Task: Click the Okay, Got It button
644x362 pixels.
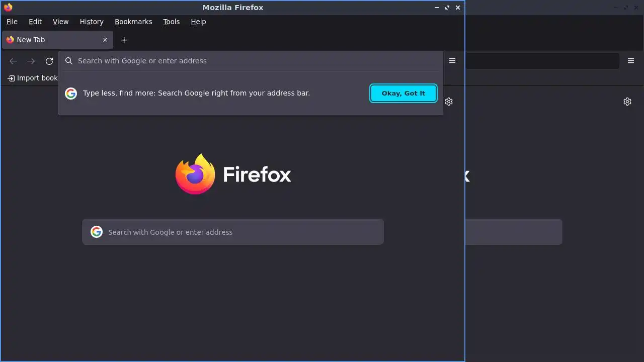Action: [x=404, y=93]
